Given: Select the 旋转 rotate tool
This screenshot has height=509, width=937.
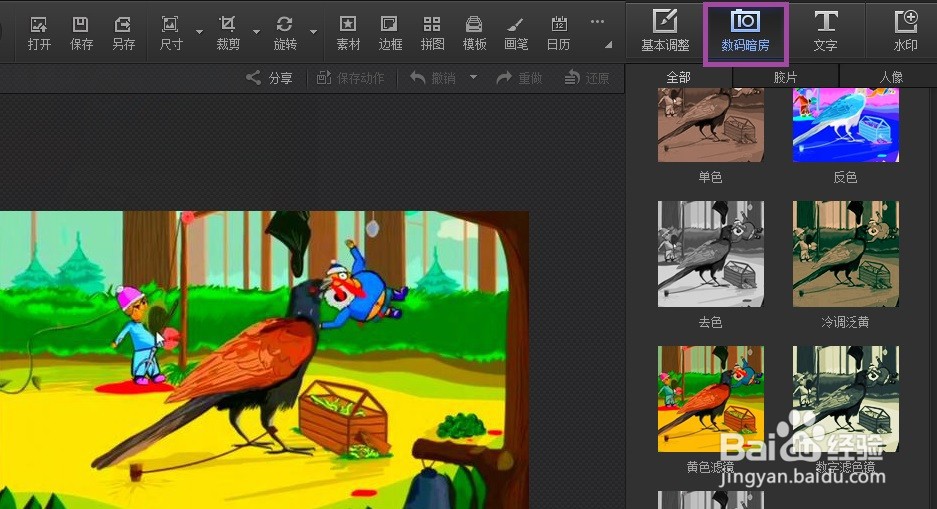Looking at the screenshot, I should pos(285,33).
